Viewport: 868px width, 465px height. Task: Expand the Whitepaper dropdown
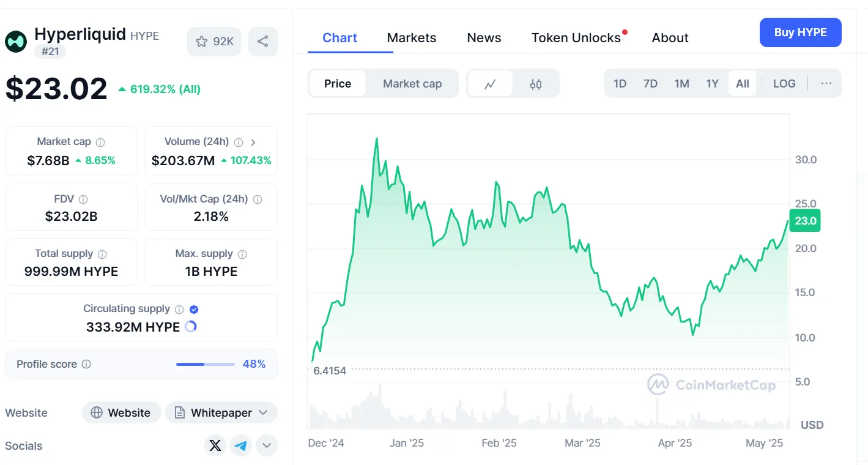click(221, 412)
